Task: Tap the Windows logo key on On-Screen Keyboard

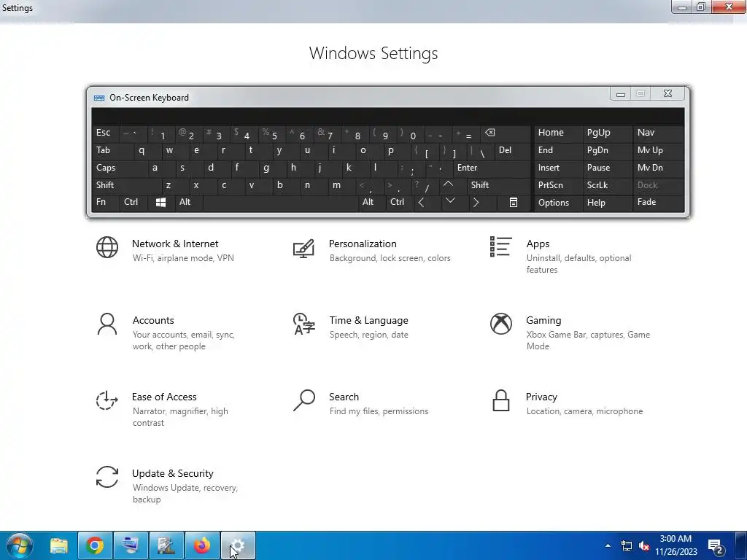Action: (x=161, y=203)
